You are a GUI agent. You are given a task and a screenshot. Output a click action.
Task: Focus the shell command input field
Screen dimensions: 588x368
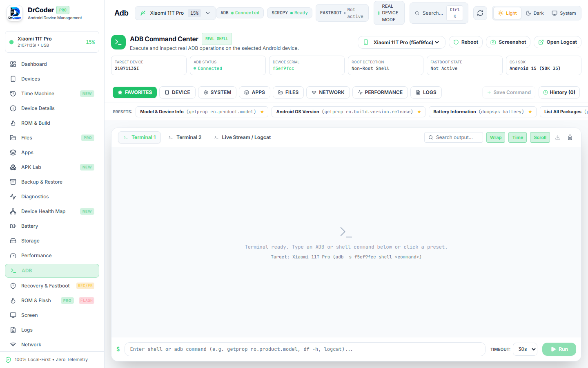coord(305,349)
